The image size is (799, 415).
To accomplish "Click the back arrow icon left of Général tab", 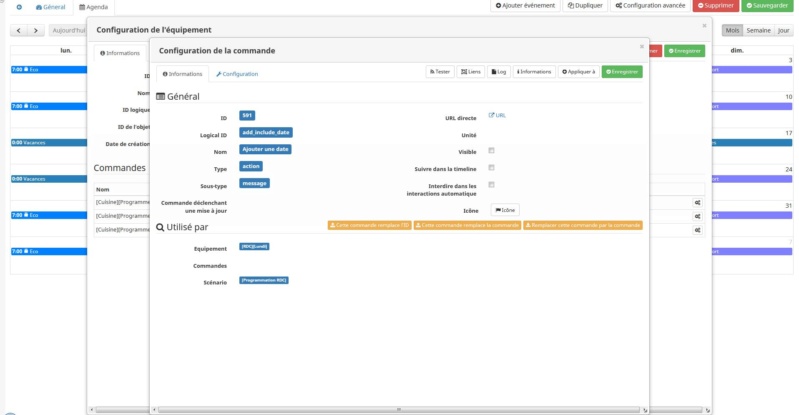I will click(x=19, y=7).
